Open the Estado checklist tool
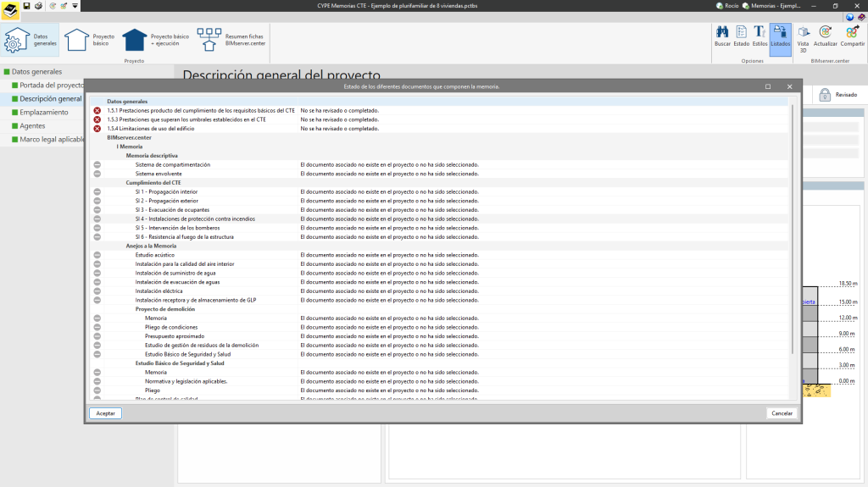The image size is (868, 487). click(741, 36)
